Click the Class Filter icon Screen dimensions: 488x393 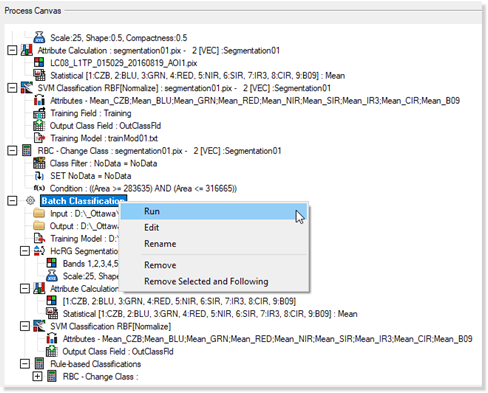point(39,163)
